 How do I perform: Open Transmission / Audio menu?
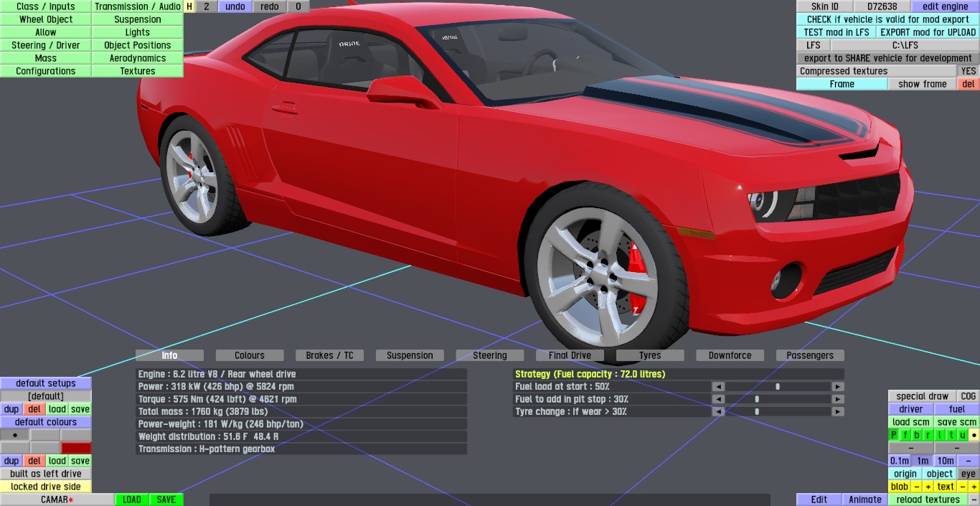point(138,6)
